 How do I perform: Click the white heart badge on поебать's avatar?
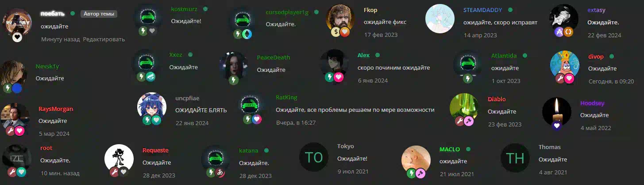pyautogui.click(x=17, y=37)
